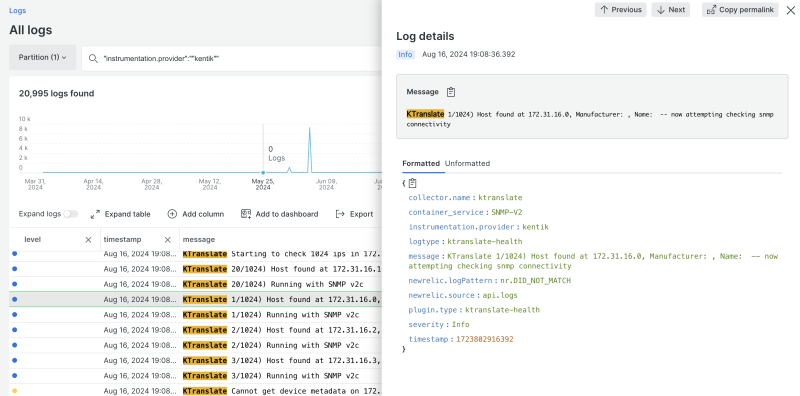Switch to the Unformatted tab
Viewport: 800px width, 396px height.
pos(467,164)
